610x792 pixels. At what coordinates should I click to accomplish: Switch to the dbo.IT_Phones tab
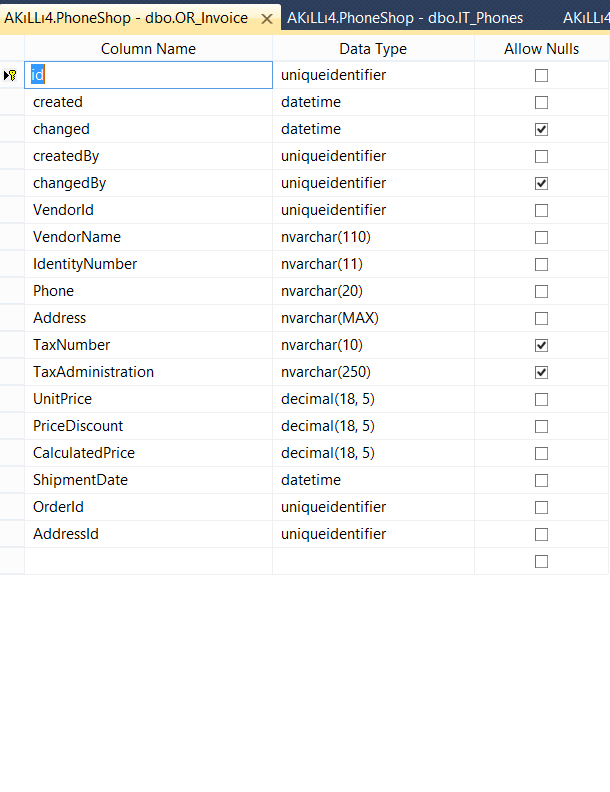tap(405, 18)
